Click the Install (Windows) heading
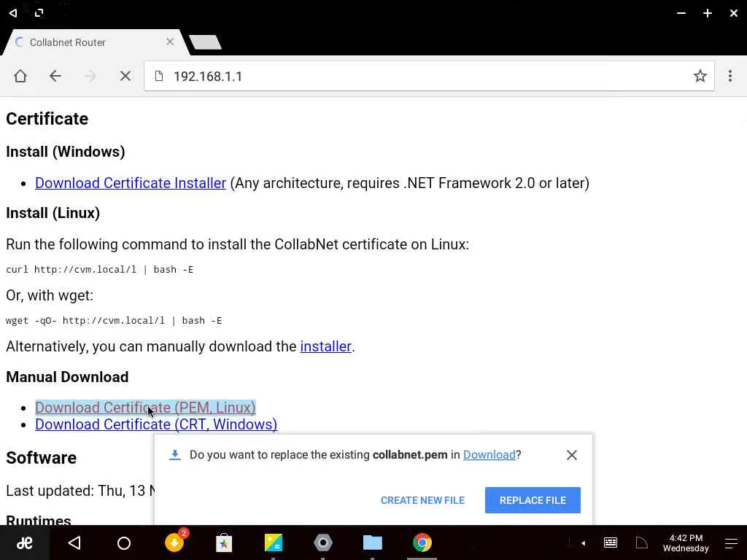This screenshot has height=560, width=747. point(65,152)
